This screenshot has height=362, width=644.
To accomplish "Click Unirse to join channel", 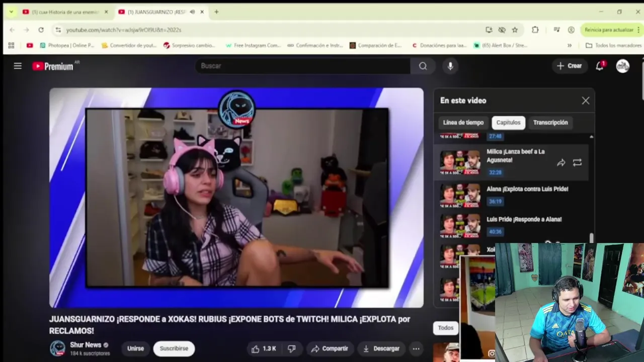I will point(135,348).
